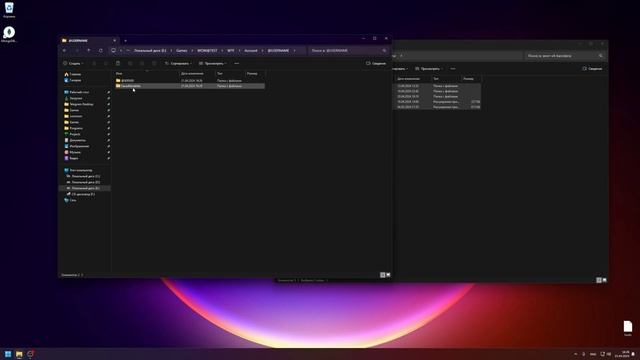Open Документы in the sidebar
Image resolution: width=640 pixels, height=360 pixels.
click(75, 140)
